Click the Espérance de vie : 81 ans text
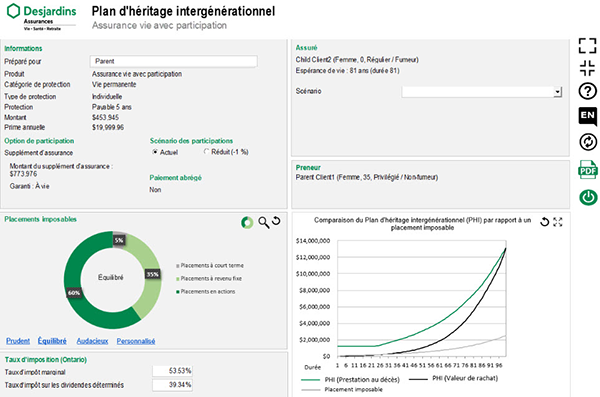This screenshot has height=397, width=600. (347, 71)
